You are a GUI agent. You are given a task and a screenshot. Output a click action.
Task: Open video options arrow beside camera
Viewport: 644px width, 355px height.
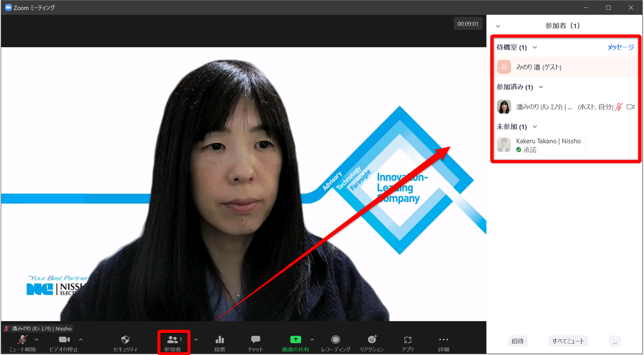click(81, 339)
